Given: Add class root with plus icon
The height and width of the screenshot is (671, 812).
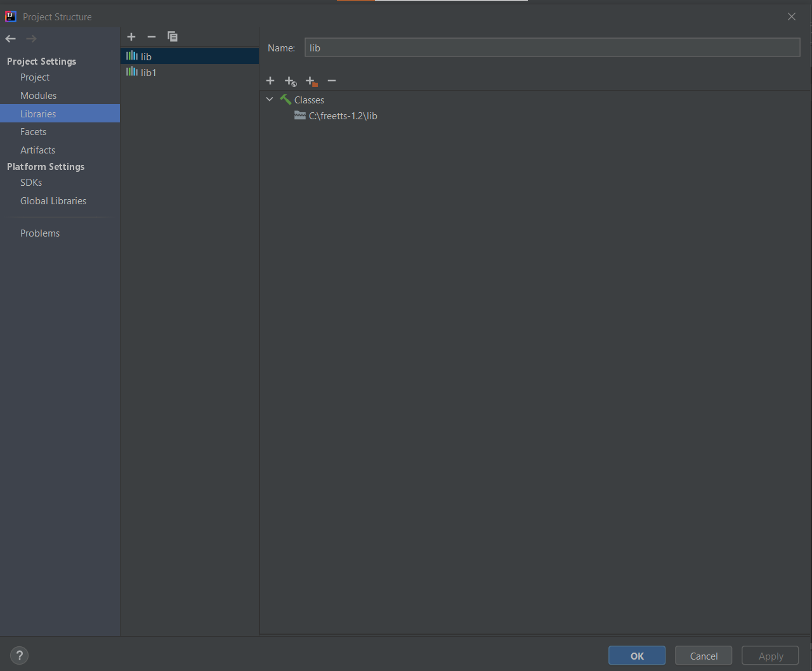Looking at the screenshot, I should 270,81.
